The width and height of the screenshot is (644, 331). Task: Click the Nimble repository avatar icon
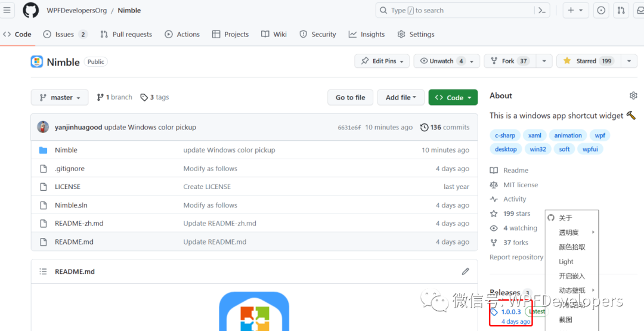[x=37, y=62]
